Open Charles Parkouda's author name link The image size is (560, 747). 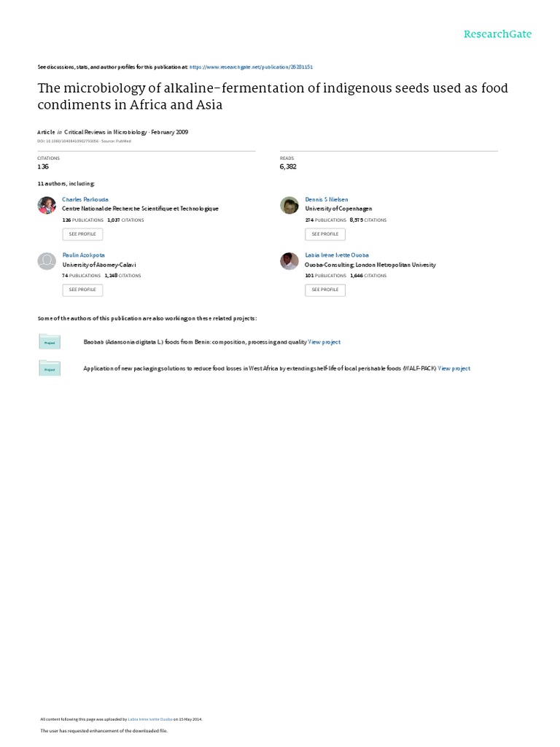(x=85, y=200)
